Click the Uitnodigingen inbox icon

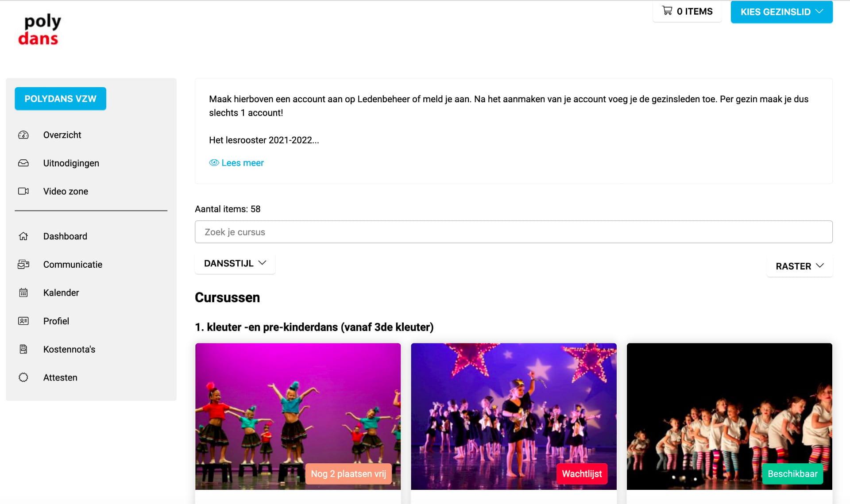[x=23, y=163]
